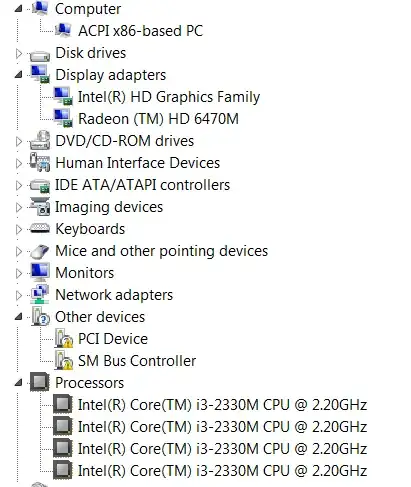Click the Intel HD Graphics Family icon
Viewport: 411px width, 487px height.
[x=63, y=96]
